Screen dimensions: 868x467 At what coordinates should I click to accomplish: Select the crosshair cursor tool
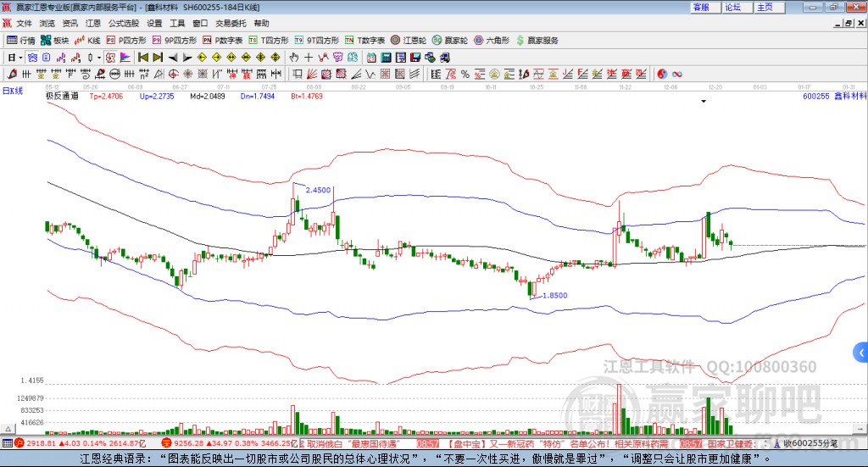pos(309,58)
